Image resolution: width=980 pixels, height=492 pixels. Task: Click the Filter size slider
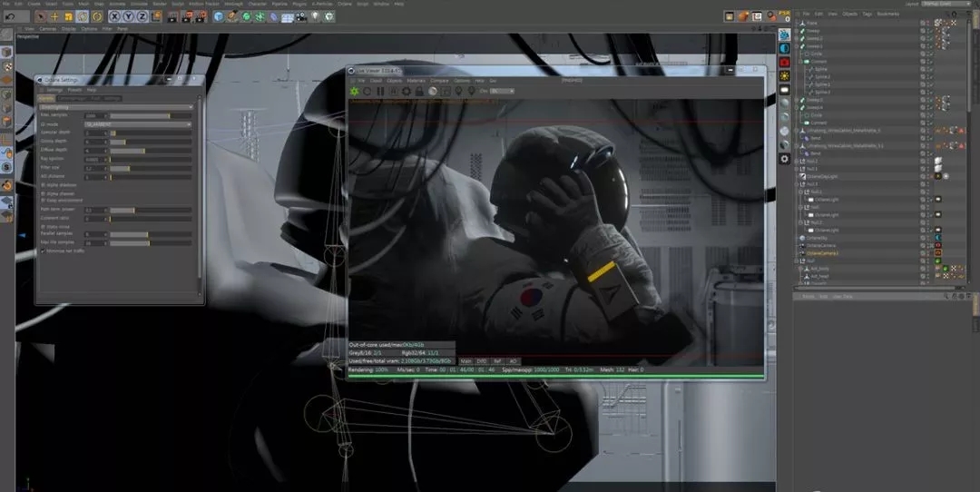click(x=151, y=168)
